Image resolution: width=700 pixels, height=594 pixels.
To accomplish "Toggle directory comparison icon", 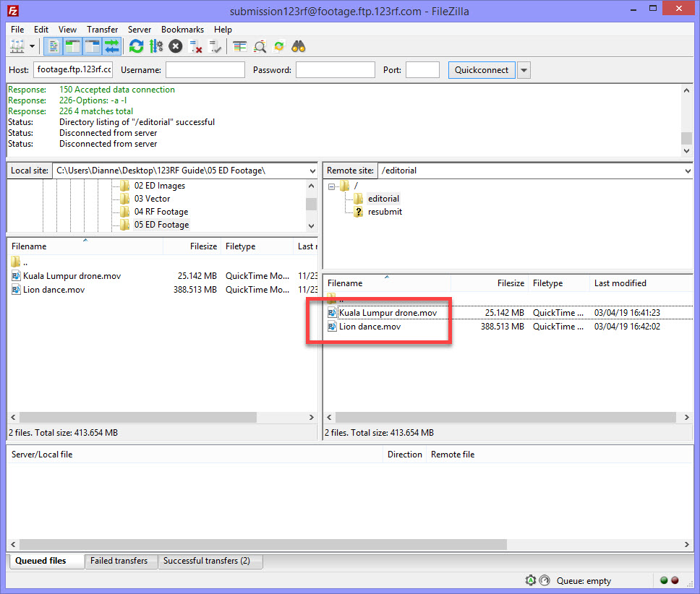I will tap(260, 46).
